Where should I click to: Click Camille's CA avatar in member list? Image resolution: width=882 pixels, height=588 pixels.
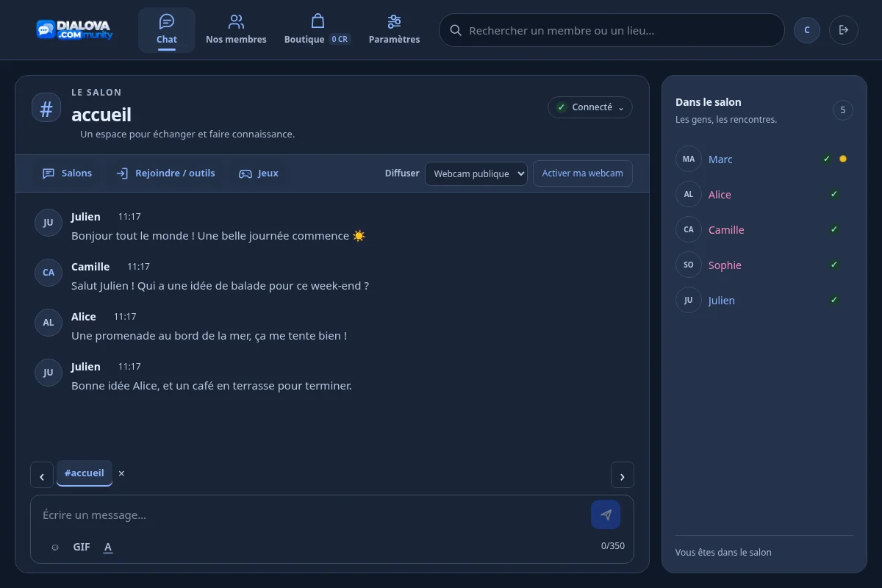(689, 229)
